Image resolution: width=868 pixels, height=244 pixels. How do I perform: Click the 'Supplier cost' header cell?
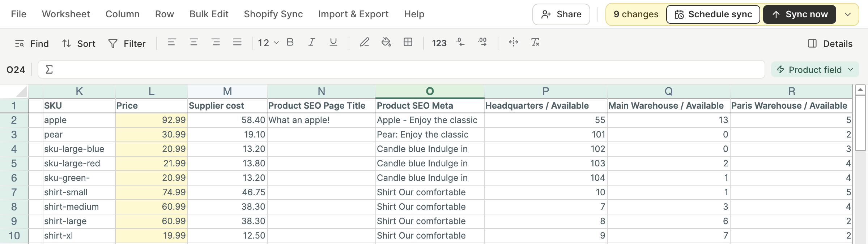[227, 105]
